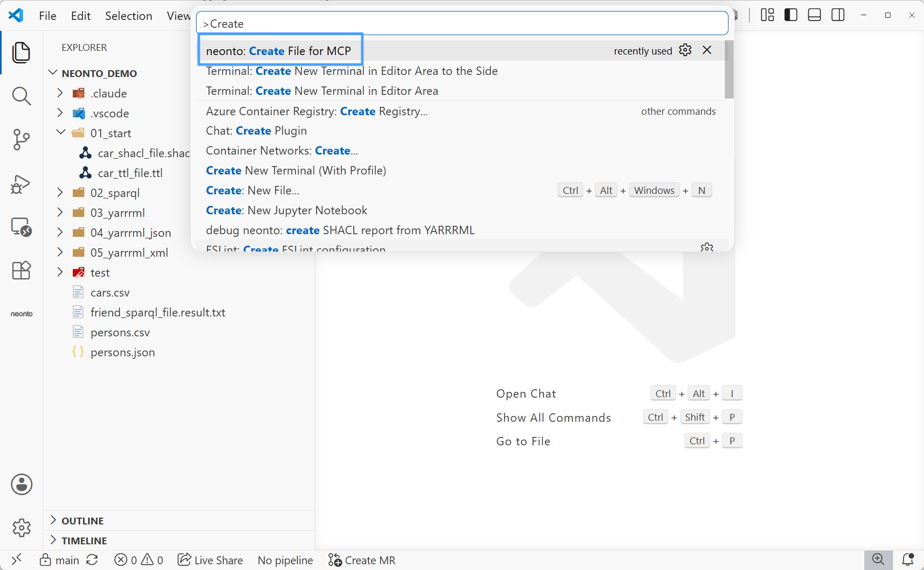Screen dimensions: 924x570
Task: Collapse the 01_start folder
Action: tap(61, 133)
